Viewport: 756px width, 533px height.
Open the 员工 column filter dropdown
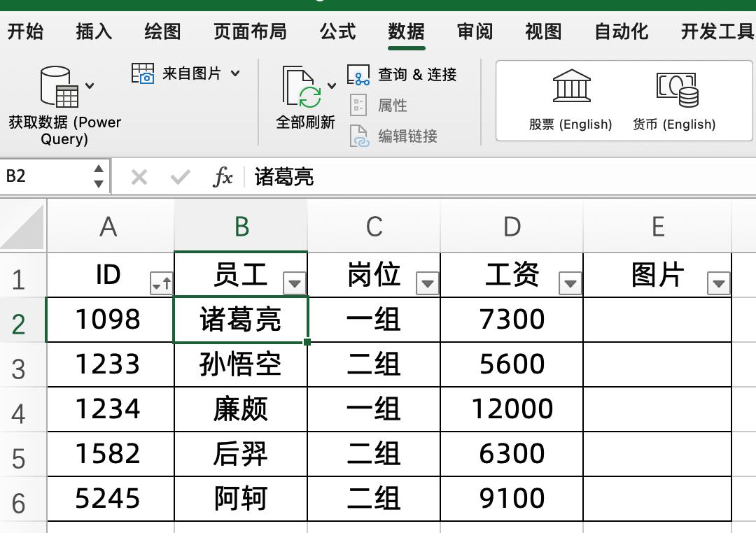click(295, 284)
